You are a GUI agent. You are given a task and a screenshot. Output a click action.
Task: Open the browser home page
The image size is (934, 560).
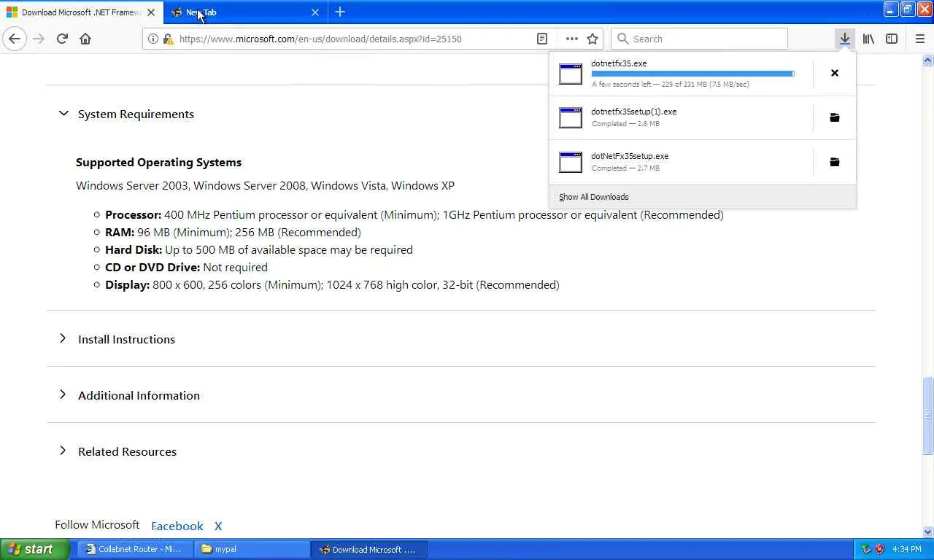pos(85,39)
